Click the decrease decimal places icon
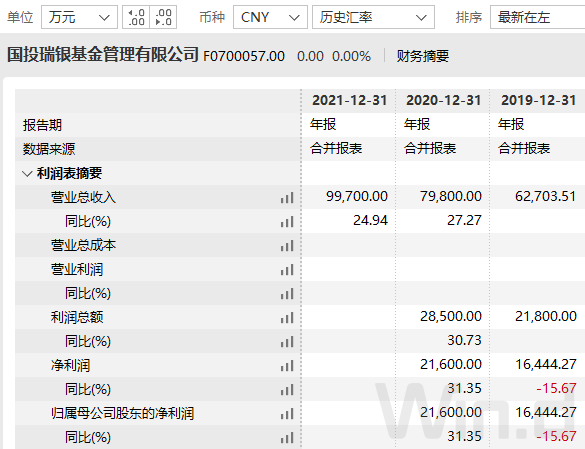 click(x=163, y=17)
